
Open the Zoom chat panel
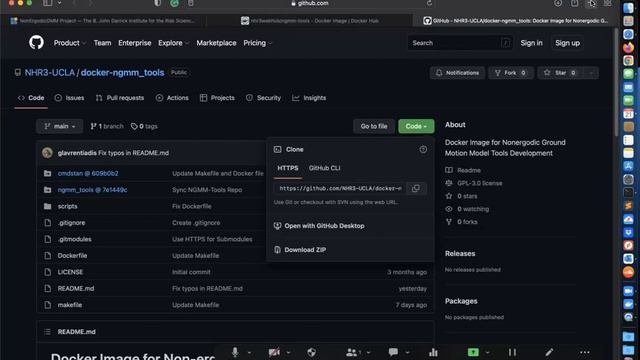tap(393, 352)
